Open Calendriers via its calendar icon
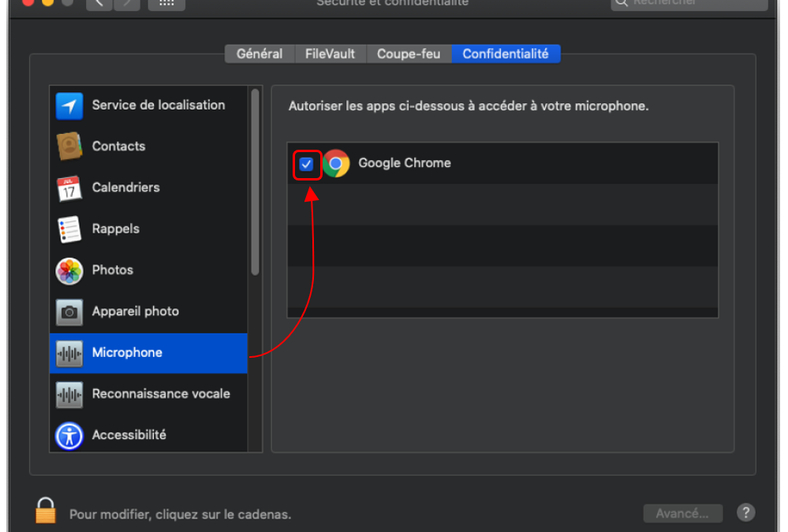 69,188
